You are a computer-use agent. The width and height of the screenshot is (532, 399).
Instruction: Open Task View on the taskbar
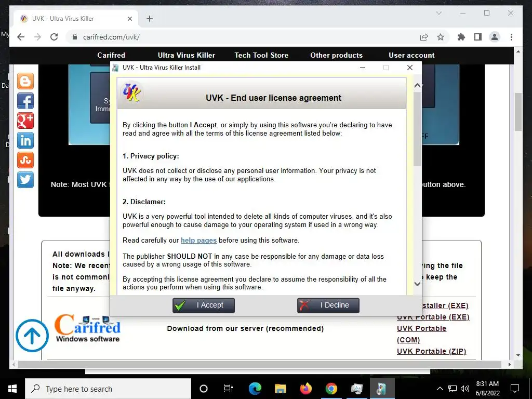229,389
